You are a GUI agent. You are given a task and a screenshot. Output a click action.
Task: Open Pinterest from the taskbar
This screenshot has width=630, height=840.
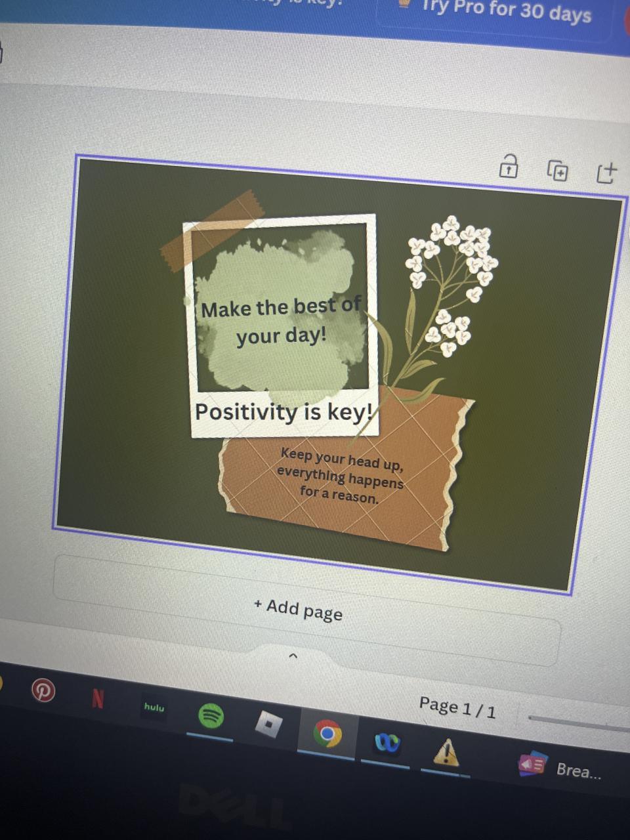click(x=44, y=690)
